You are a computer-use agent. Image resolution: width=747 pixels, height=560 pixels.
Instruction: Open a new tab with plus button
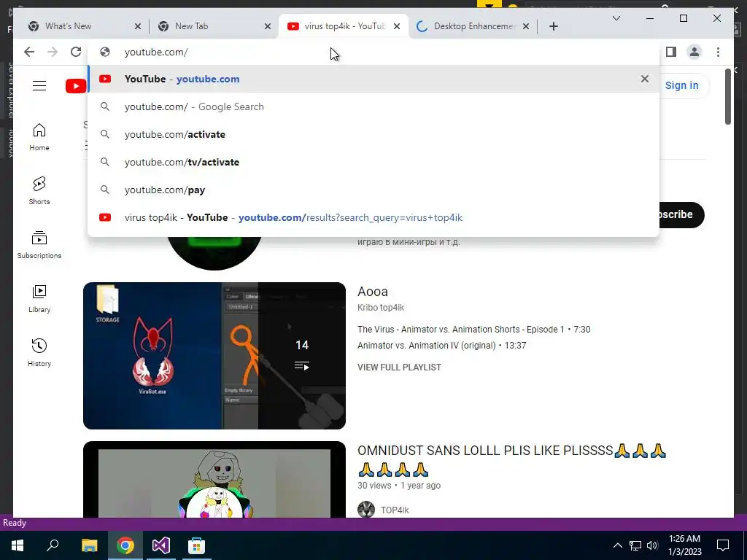553,26
